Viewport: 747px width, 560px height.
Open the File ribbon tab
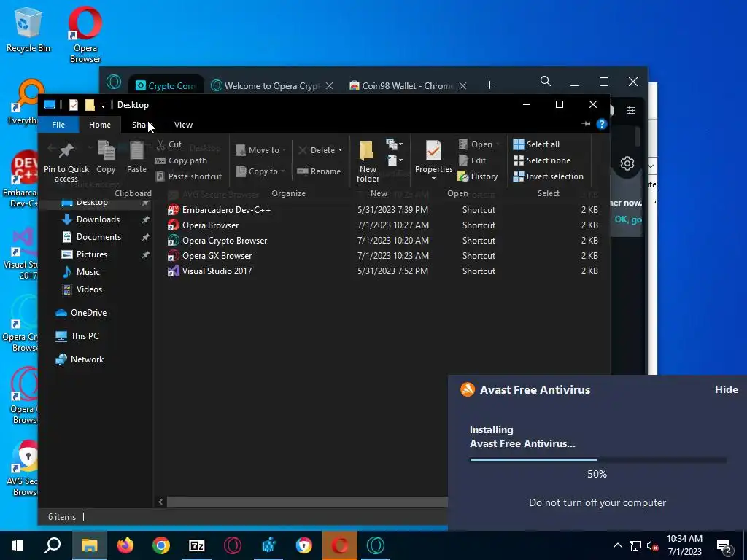pyautogui.click(x=58, y=125)
